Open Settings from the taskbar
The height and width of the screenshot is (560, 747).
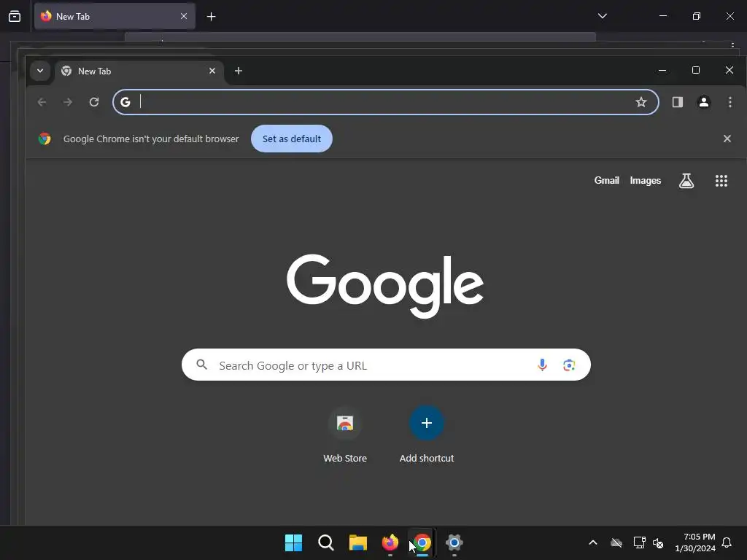[454, 542]
